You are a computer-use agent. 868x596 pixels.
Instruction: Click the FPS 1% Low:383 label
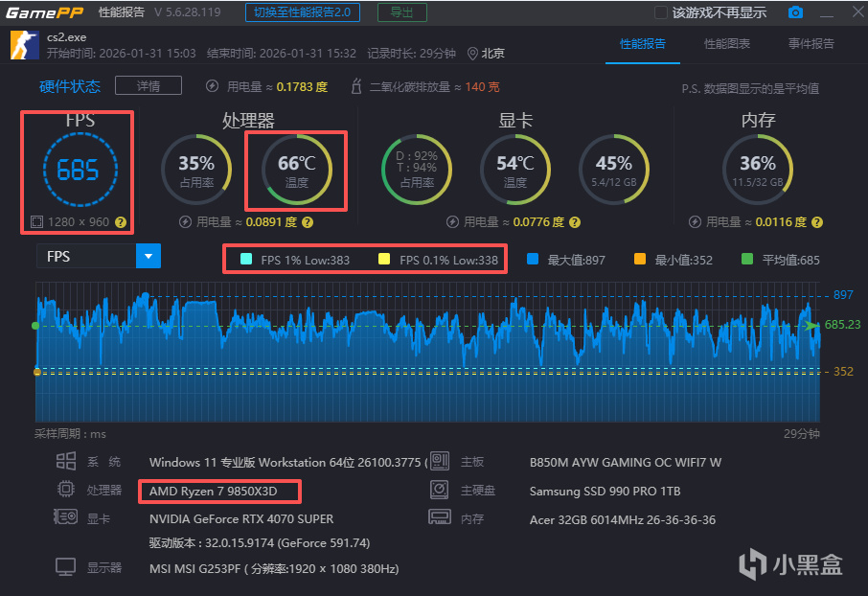click(x=305, y=260)
